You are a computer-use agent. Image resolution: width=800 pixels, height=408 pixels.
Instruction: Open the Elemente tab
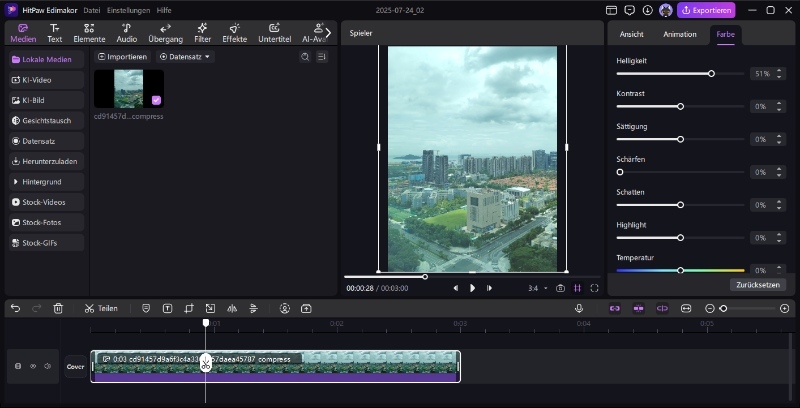point(89,33)
